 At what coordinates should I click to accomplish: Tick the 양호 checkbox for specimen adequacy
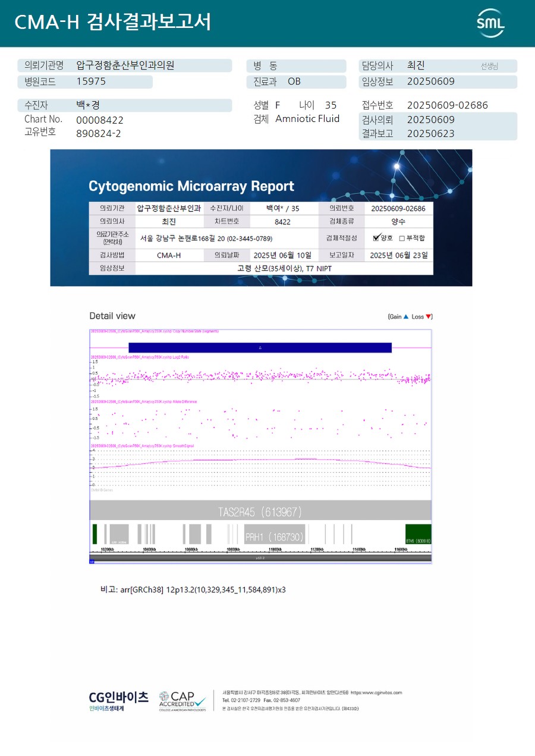tap(376, 238)
